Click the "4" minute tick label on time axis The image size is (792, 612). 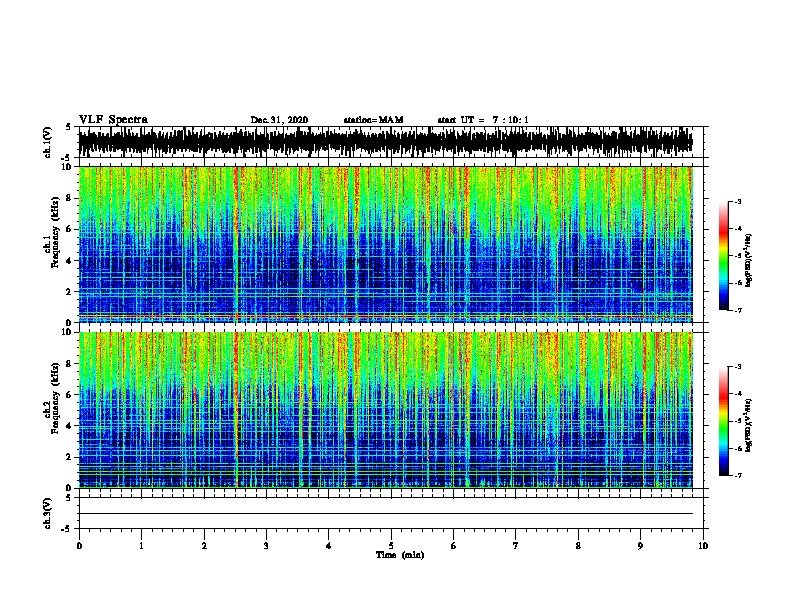tap(328, 546)
